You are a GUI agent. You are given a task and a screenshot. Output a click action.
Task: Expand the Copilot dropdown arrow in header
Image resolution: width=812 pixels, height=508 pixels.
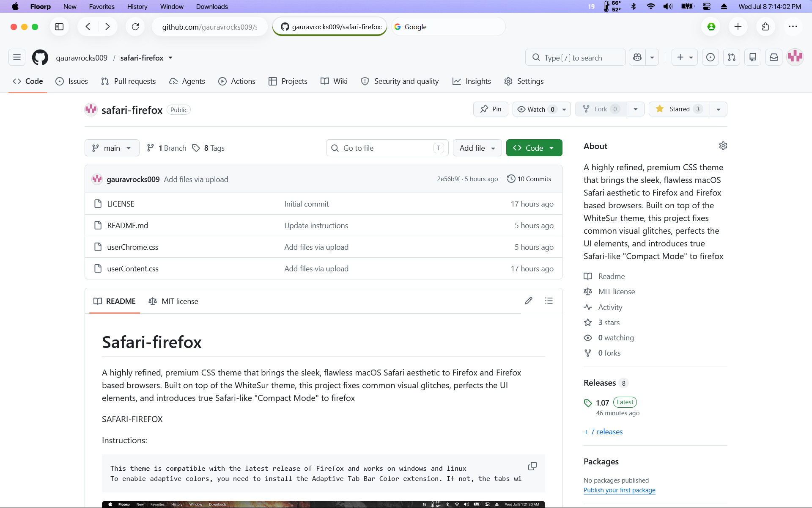click(x=652, y=57)
